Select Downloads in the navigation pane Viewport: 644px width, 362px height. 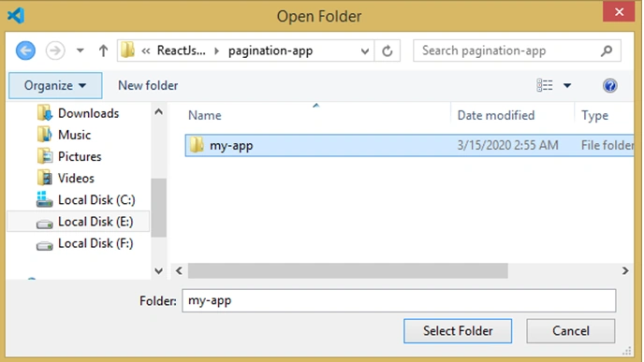pyautogui.click(x=88, y=113)
